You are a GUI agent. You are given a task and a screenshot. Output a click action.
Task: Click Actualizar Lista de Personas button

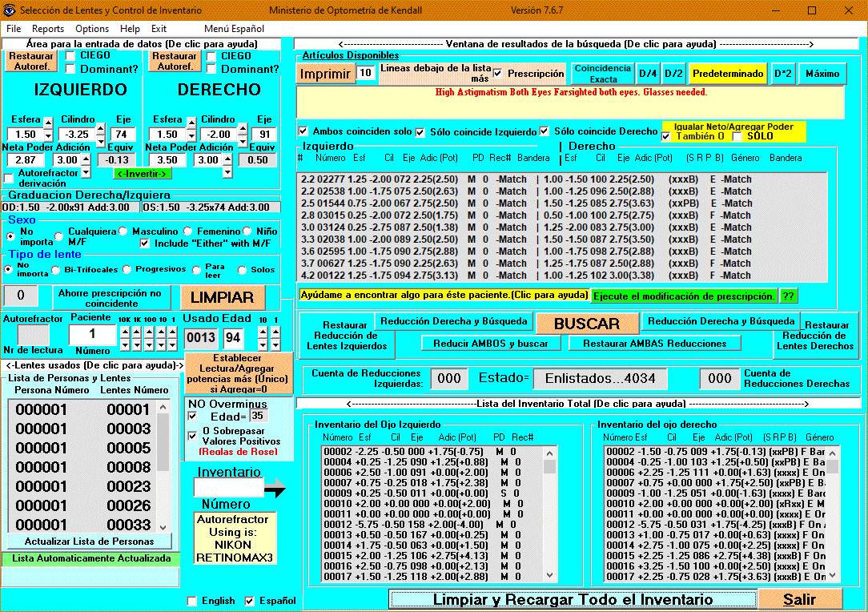pos(89,542)
